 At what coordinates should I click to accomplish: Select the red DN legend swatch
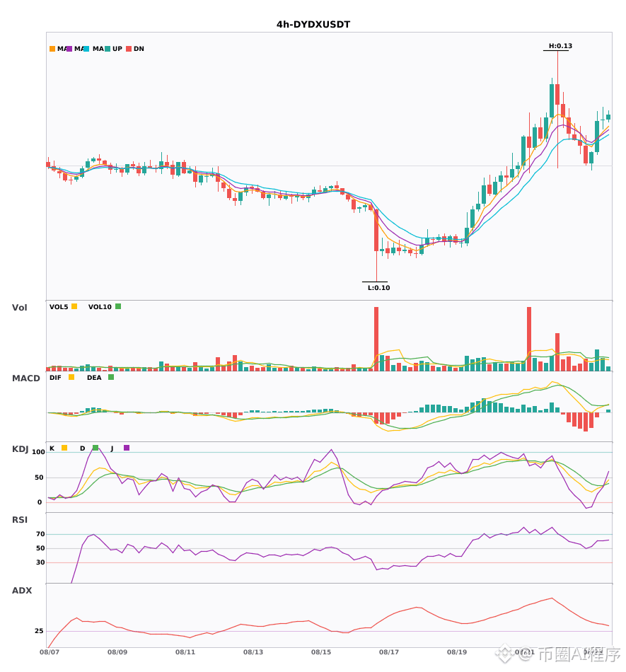pyautogui.click(x=129, y=49)
